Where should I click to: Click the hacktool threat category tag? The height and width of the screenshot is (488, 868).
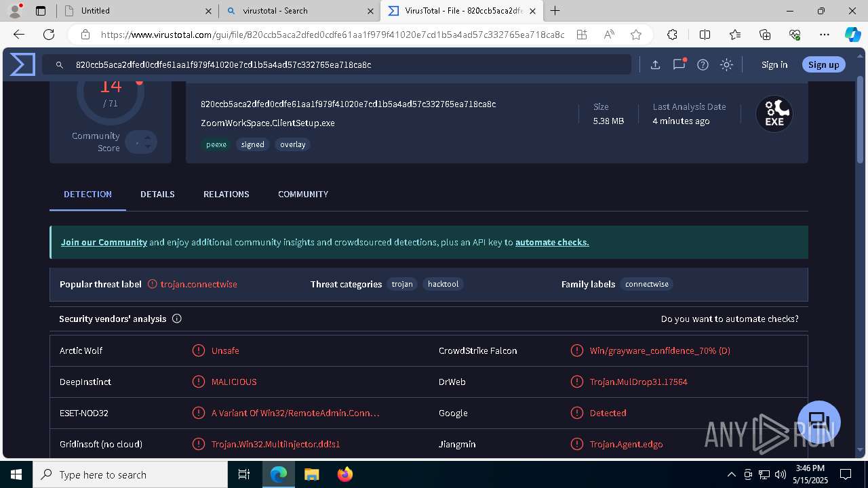point(443,284)
